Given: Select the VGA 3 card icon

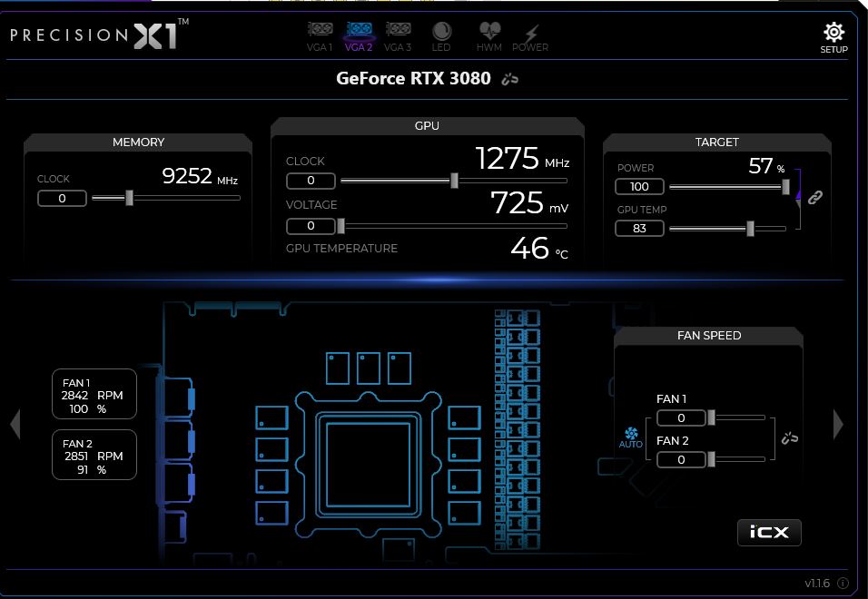Looking at the screenshot, I should pos(398,36).
